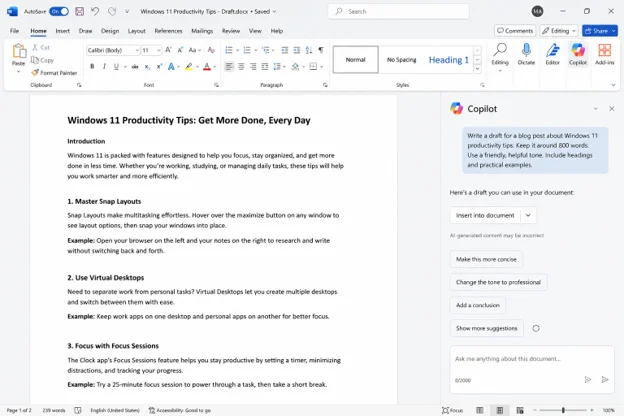Click the zoom slider handle in status bar
Screen dimensions: 624x416
pyautogui.click(x=563, y=410)
